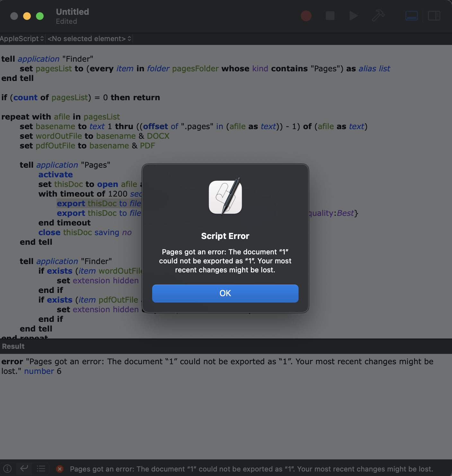The height and width of the screenshot is (476, 452).
Task: Toggle the bottom accessory pane view
Action: (x=412, y=16)
